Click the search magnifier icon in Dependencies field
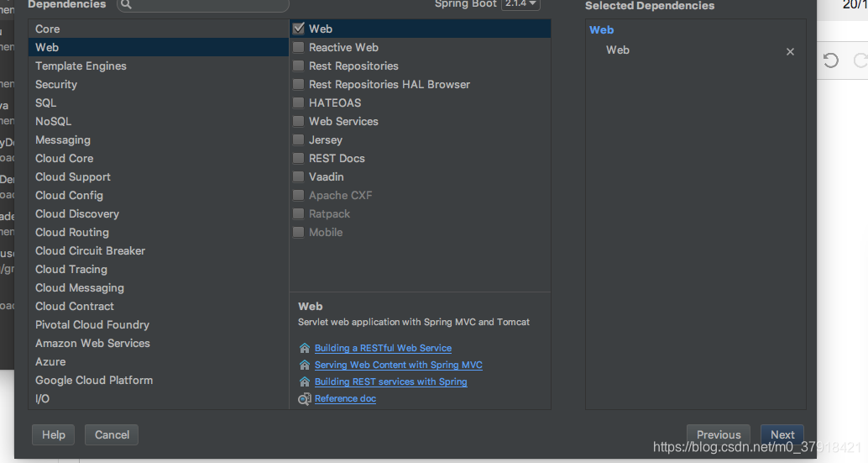The image size is (868, 463). (126, 4)
